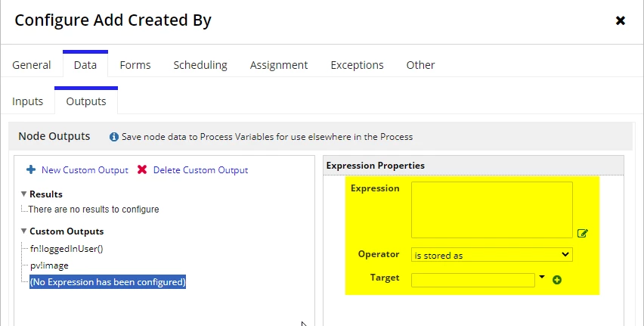
Task: Select the fn!loggedInUser() custom output
Action: pos(67,249)
